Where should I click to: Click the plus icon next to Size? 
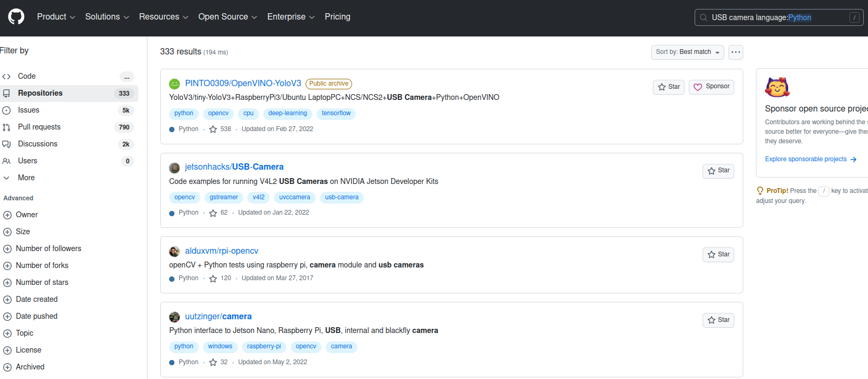7,232
